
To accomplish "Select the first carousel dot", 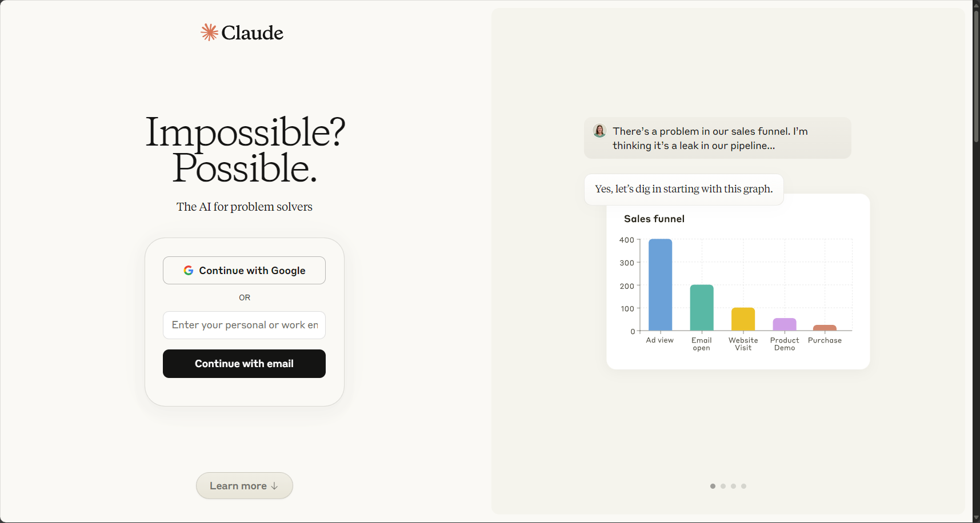I will coord(713,486).
